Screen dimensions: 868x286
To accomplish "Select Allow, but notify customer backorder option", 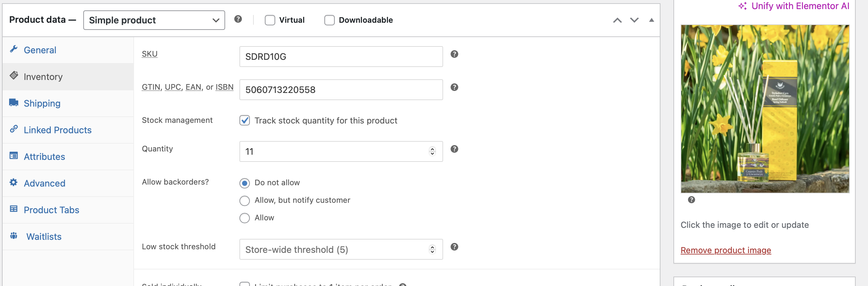I will coord(245,201).
